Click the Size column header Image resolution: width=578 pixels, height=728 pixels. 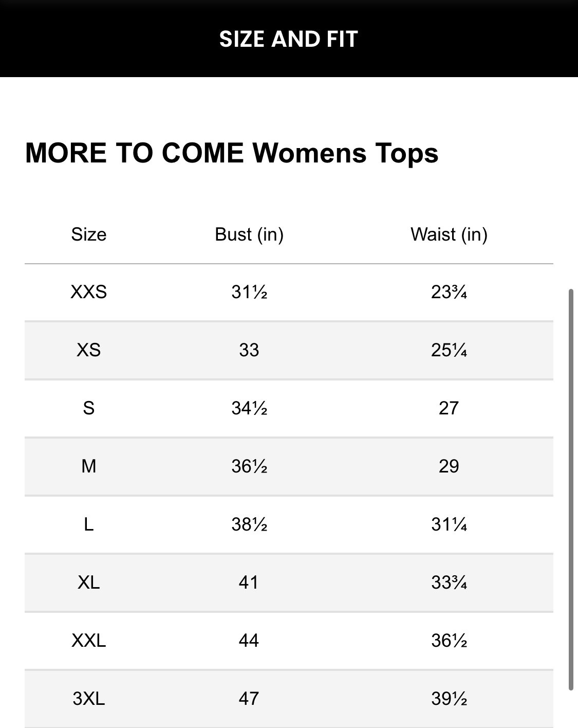pos(89,234)
